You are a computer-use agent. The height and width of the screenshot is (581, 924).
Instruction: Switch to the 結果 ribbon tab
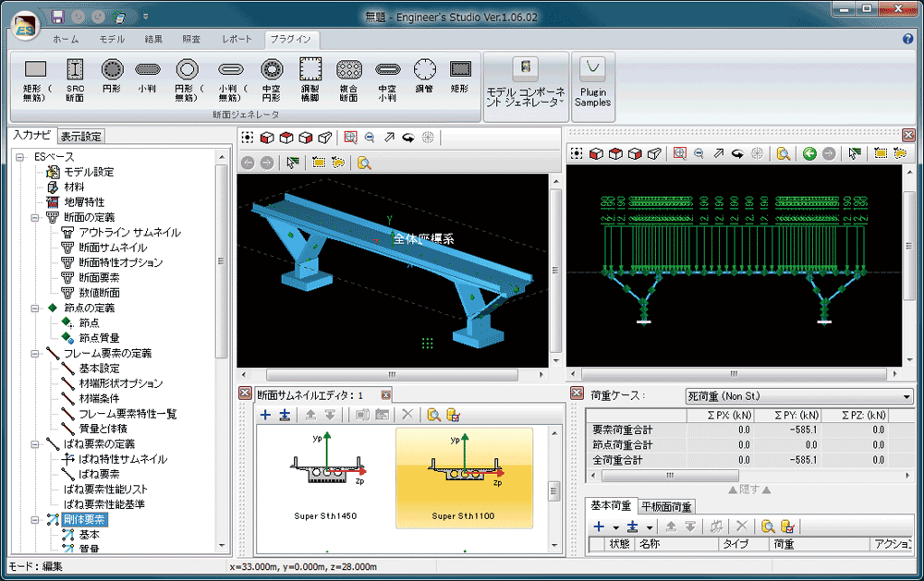point(153,39)
